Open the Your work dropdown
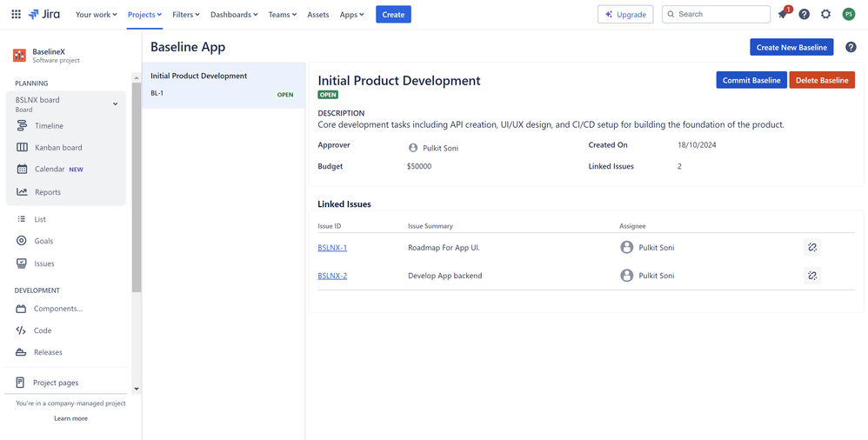 (x=97, y=15)
